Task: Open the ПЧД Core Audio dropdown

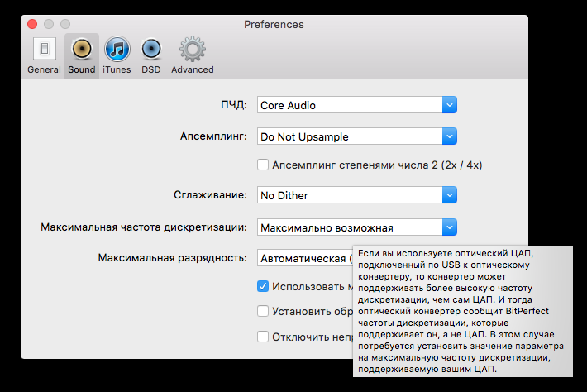Action: [x=356, y=105]
